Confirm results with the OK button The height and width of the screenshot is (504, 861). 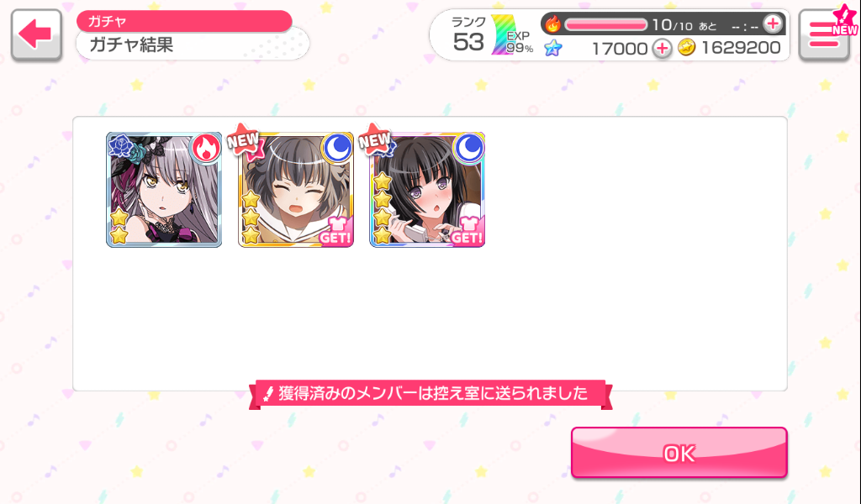click(679, 453)
